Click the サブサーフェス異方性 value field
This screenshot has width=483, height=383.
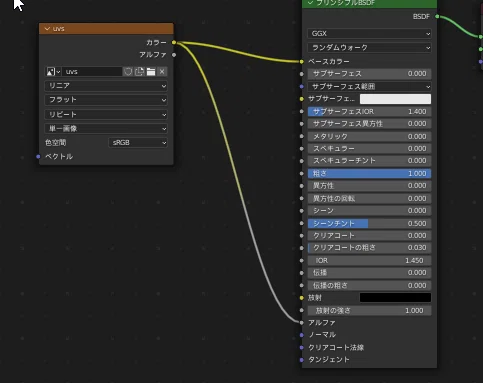coord(369,124)
